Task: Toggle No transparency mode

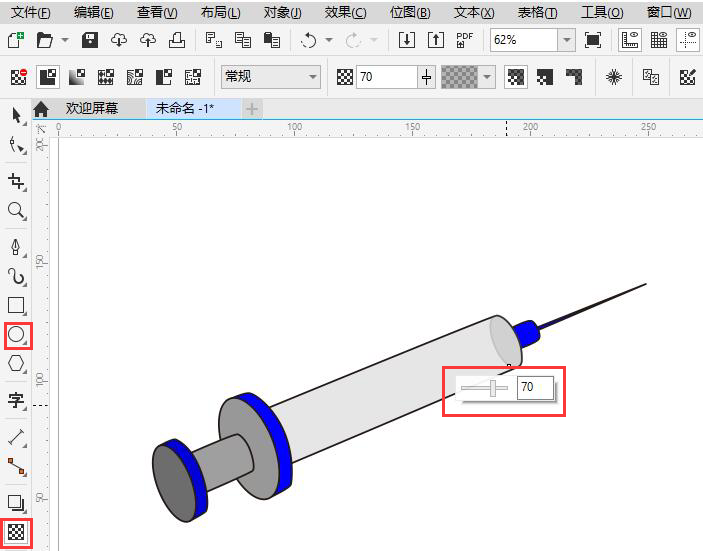Action: 18,77
